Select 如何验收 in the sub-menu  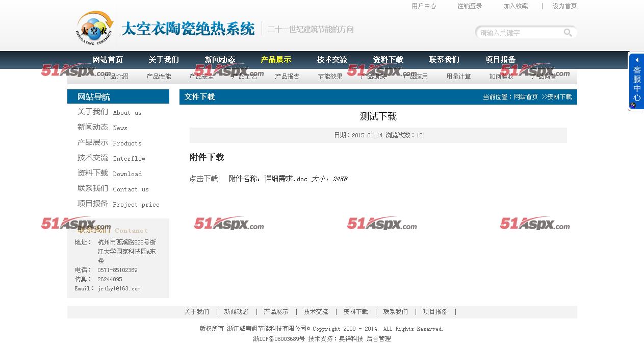pos(501,77)
